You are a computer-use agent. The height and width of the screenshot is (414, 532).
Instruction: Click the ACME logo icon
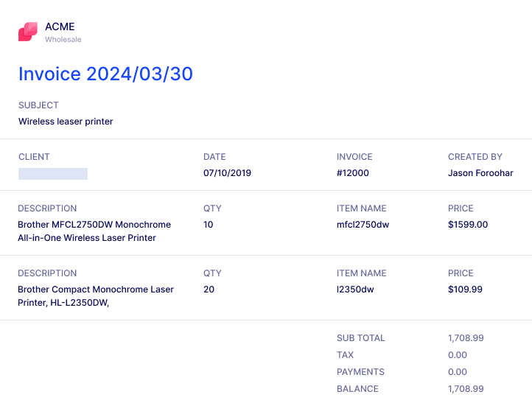(x=28, y=32)
